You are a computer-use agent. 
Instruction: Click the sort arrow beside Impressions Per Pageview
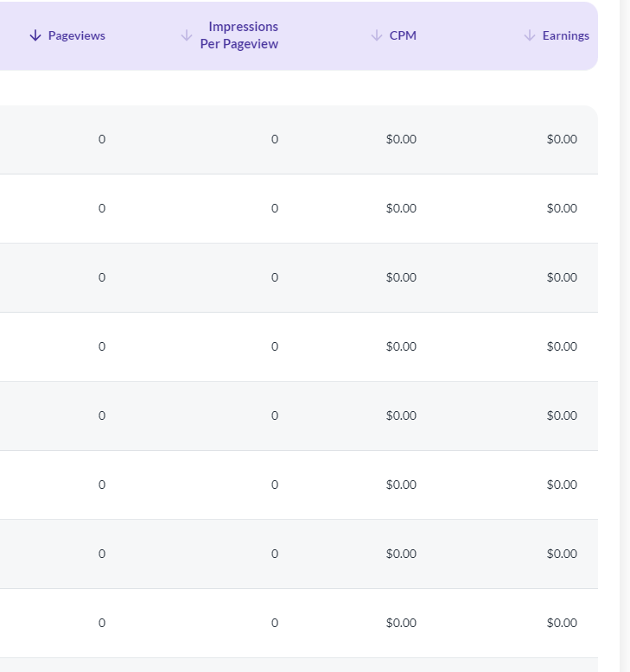coord(187,35)
